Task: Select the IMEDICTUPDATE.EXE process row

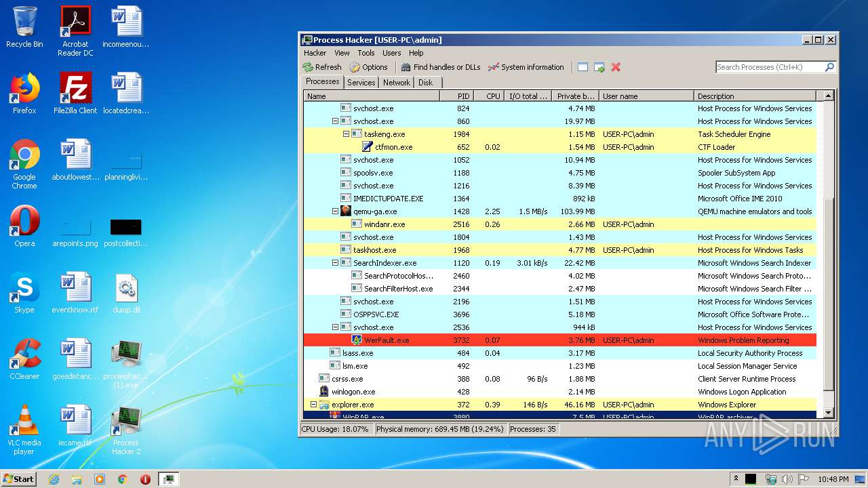Action: [x=560, y=199]
